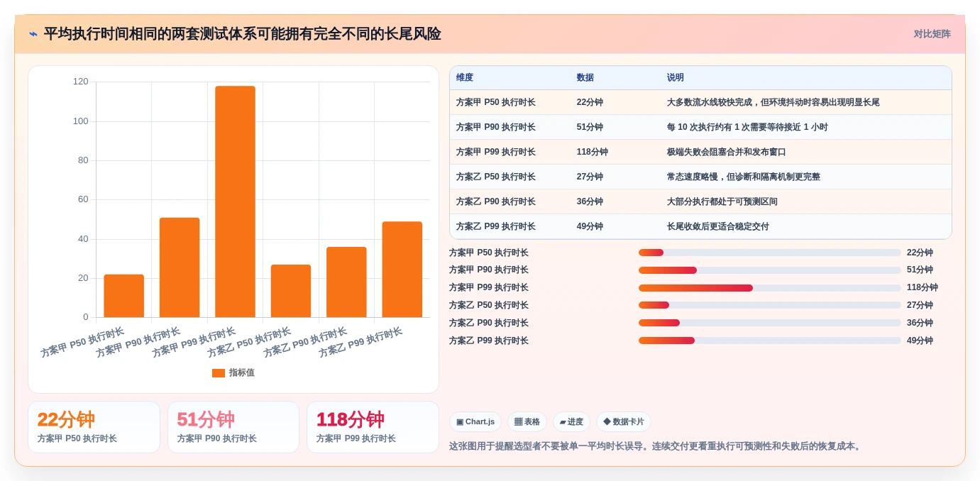Click description 大部分执行都处于可预测区间

point(722,201)
